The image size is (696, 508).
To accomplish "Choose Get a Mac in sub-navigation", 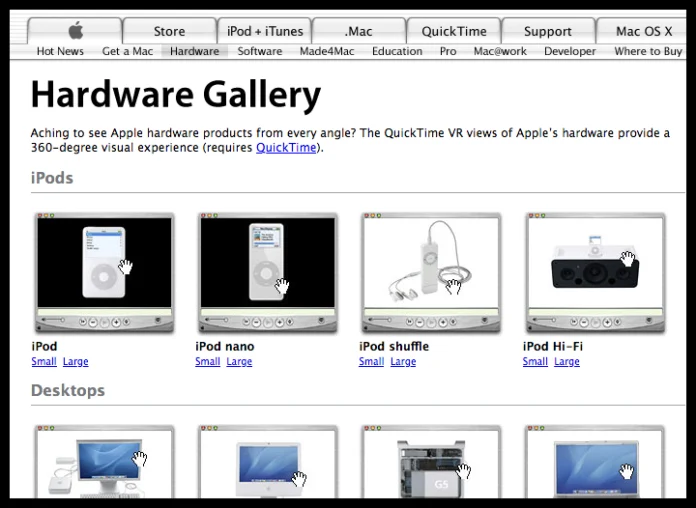I will click(x=127, y=52).
